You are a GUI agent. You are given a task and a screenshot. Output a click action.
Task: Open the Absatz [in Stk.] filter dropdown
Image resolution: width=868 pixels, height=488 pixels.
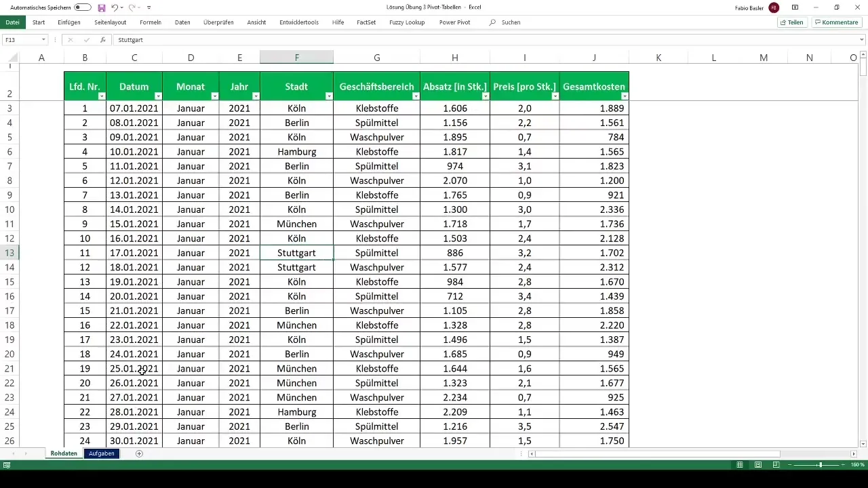pos(486,96)
